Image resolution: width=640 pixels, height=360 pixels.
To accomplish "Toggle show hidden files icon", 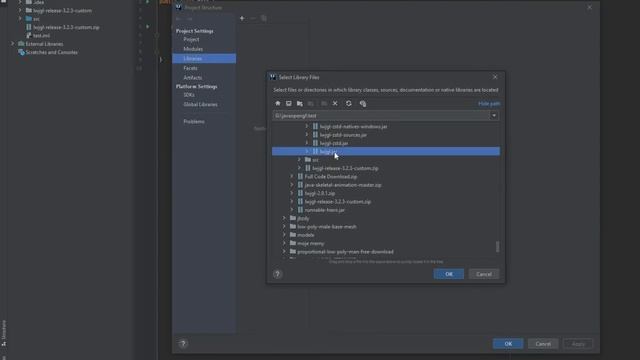I will 363,104.
